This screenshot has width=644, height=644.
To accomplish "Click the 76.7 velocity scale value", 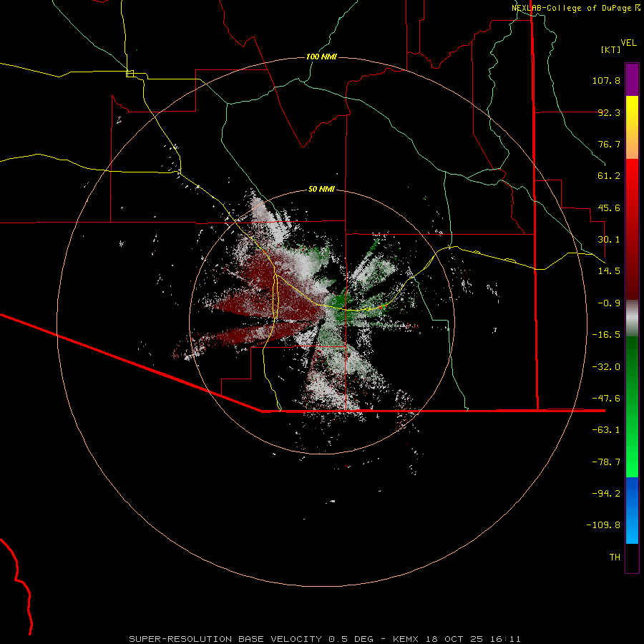I will tap(609, 144).
